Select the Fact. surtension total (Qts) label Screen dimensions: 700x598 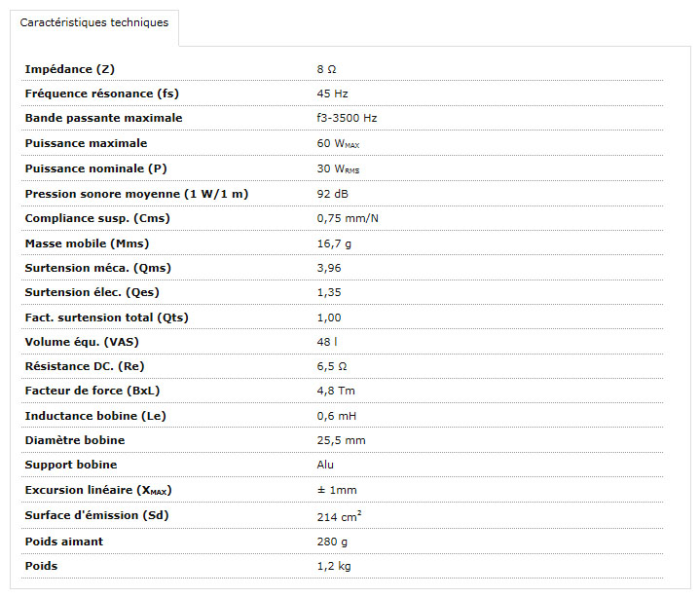[107, 318]
